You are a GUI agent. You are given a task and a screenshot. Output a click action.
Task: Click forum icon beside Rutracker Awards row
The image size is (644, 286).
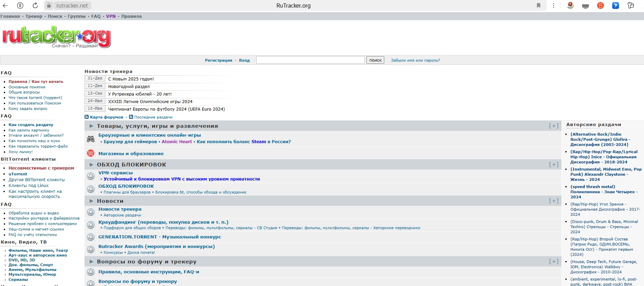[x=91, y=249]
